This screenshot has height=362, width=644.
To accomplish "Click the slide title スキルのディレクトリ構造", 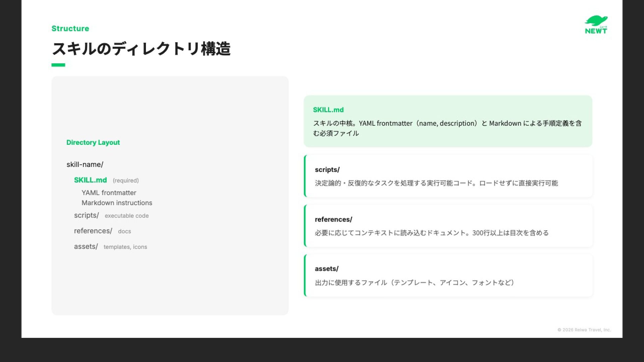I will pos(141,49).
